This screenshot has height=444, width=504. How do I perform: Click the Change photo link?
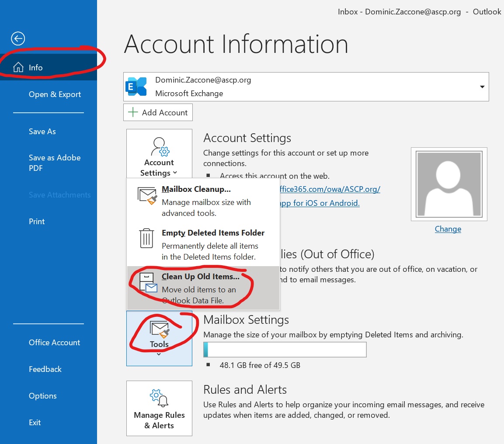pyautogui.click(x=448, y=229)
